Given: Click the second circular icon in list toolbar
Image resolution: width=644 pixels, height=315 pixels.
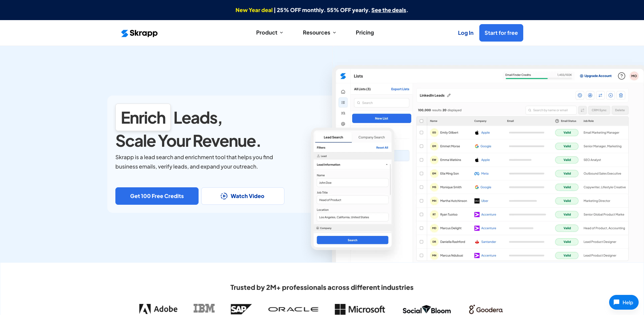Looking at the screenshot, I should 590,96.
